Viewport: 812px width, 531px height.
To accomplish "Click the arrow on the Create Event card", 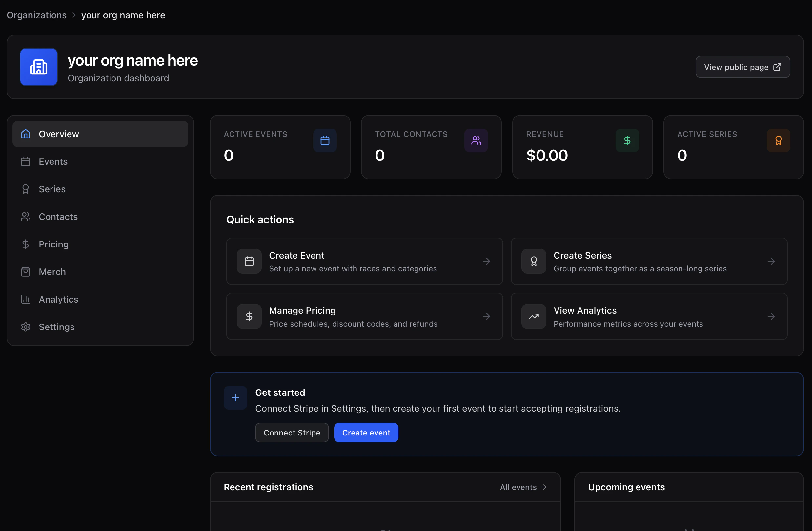I will (487, 261).
